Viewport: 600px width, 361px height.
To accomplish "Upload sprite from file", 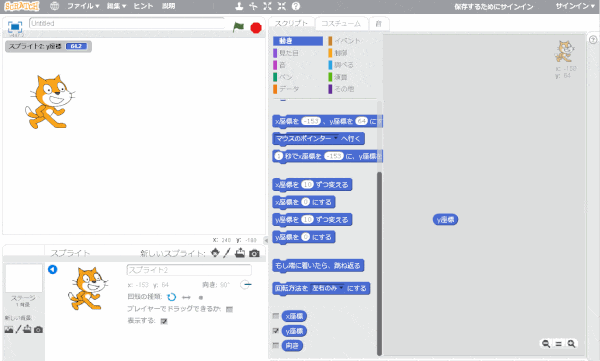I will 240,253.
